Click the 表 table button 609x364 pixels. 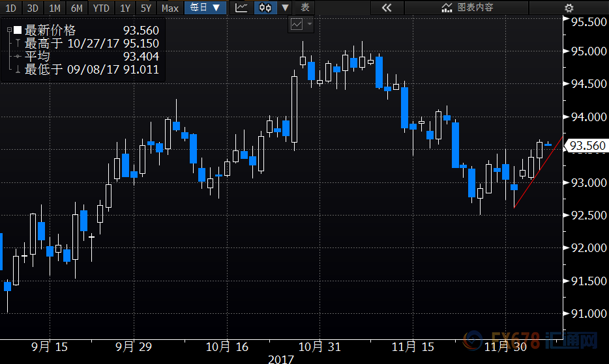coord(304,8)
